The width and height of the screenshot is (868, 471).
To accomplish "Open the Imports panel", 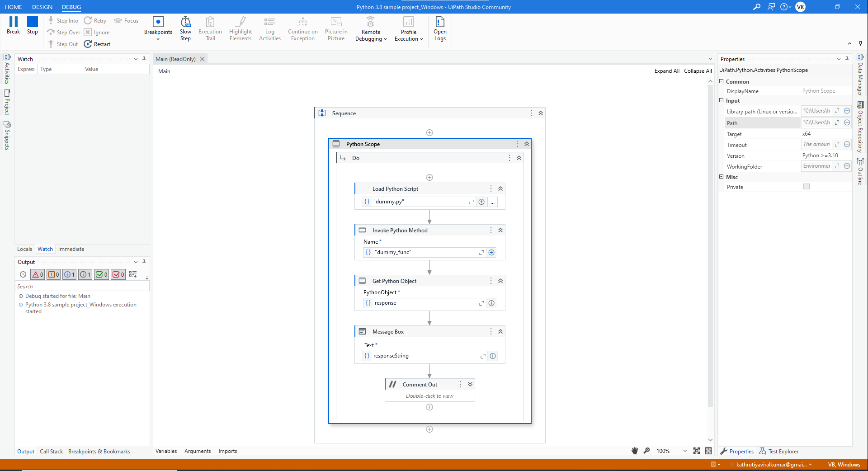I will coord(227,451).
